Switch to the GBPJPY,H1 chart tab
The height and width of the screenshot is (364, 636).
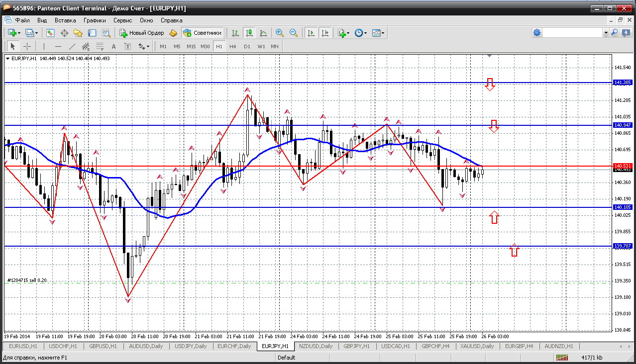coord(356,346)
